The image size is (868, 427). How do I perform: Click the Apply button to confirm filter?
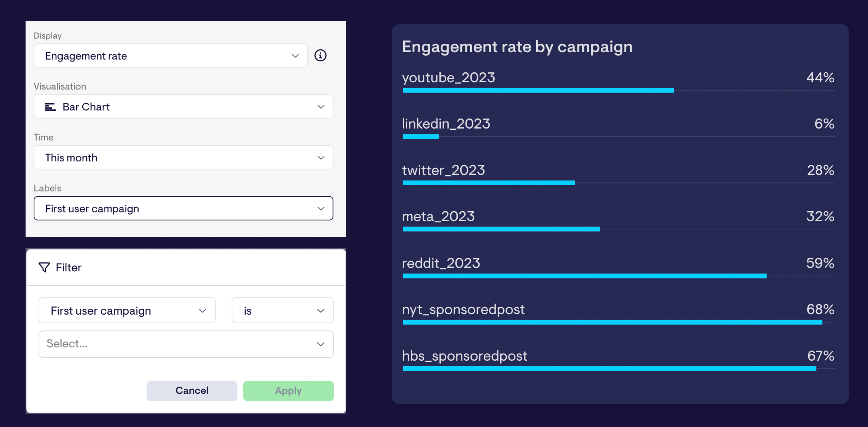tap(288, 390)
